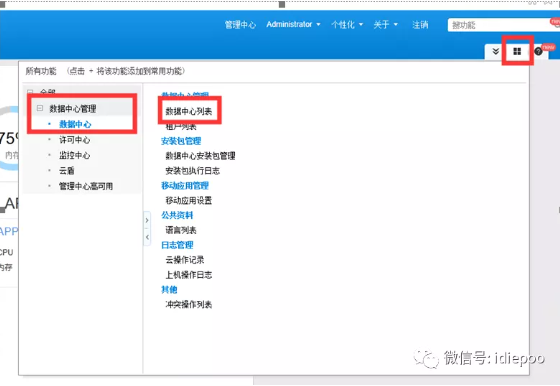
Task: Click 注销 to log out
Action: click(x=420, y=25)
